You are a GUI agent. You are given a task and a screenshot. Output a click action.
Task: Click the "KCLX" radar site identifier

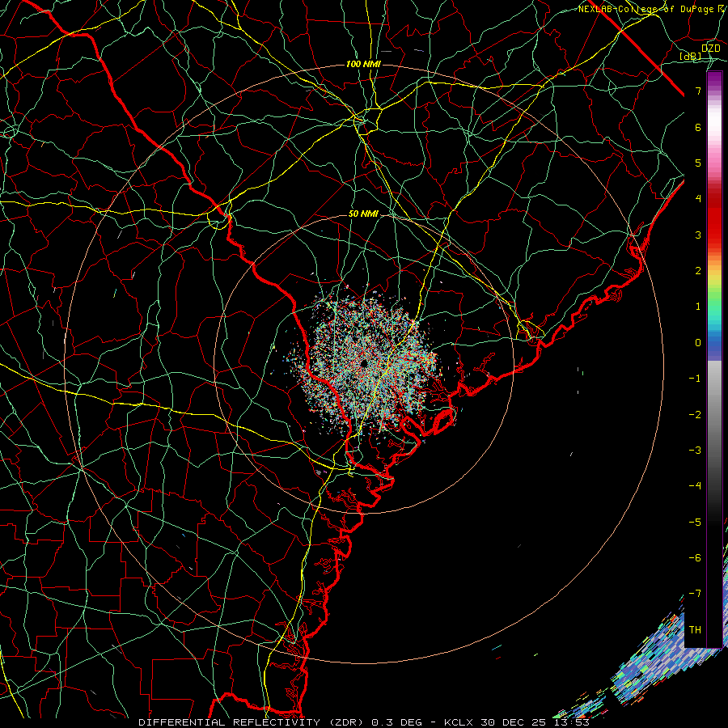point(459,722)
